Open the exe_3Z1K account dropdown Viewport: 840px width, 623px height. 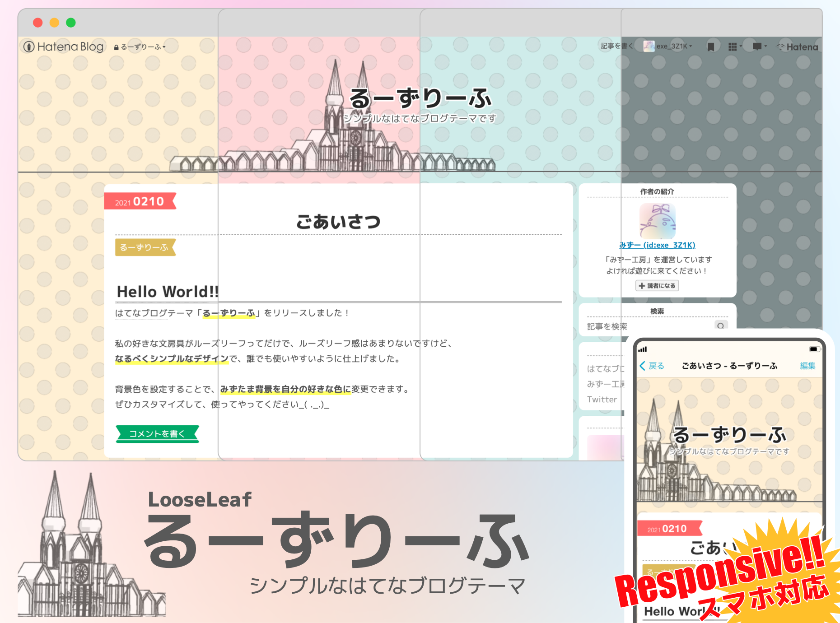[x=667, y=46]
